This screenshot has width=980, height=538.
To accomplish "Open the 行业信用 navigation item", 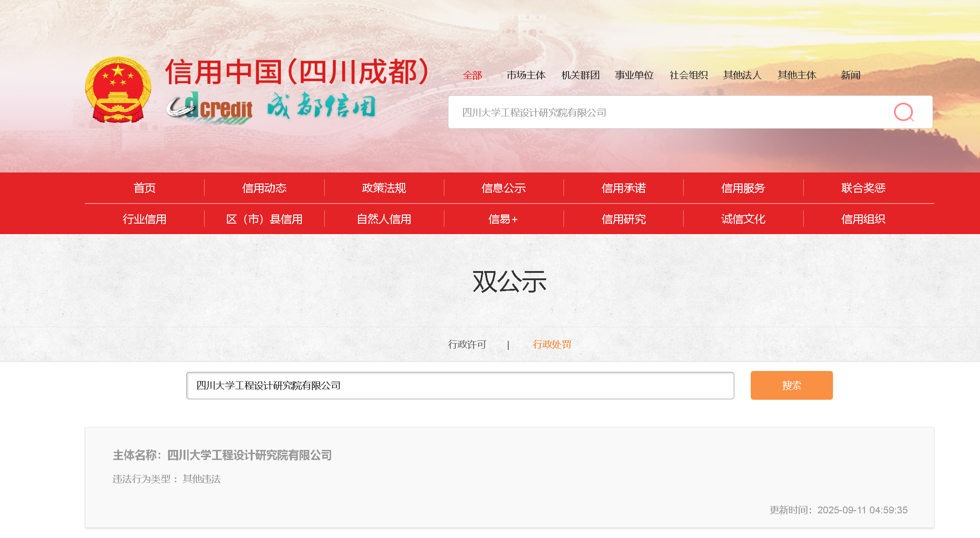I will pyautogui.click(x=145, y=219).
